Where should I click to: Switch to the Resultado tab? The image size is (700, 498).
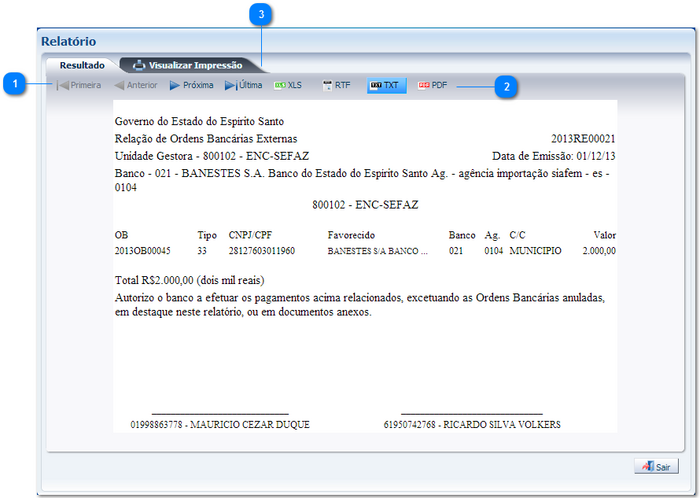click(x=82, y=65)
